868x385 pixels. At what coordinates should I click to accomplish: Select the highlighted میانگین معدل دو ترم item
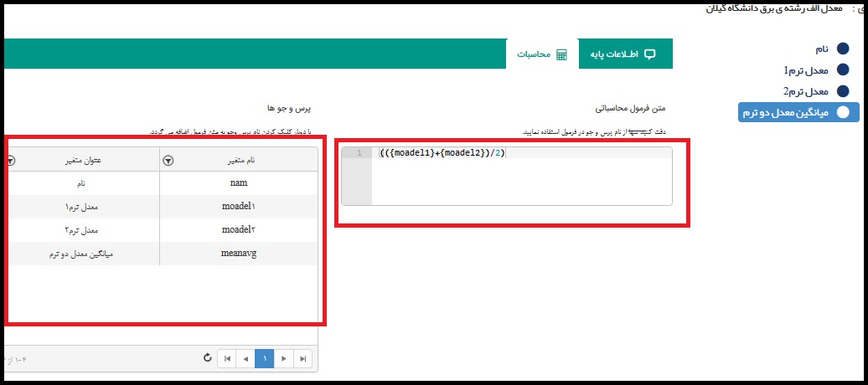[798, 112]
